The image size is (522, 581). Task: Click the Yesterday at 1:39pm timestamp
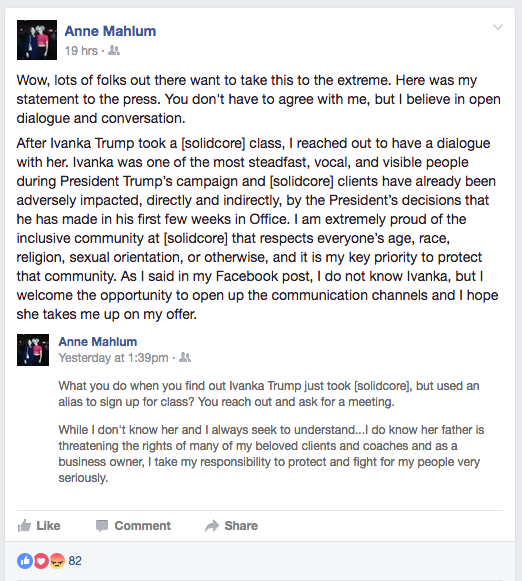113,358
